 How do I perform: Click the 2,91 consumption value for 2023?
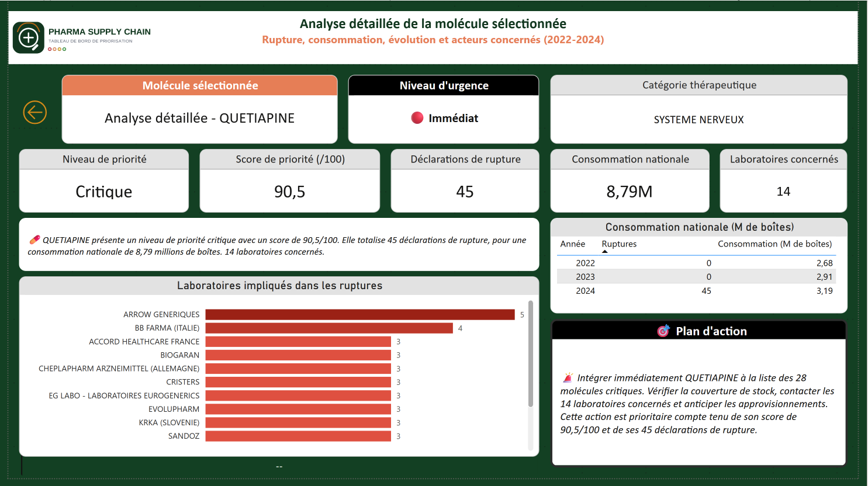click(825, 277)
